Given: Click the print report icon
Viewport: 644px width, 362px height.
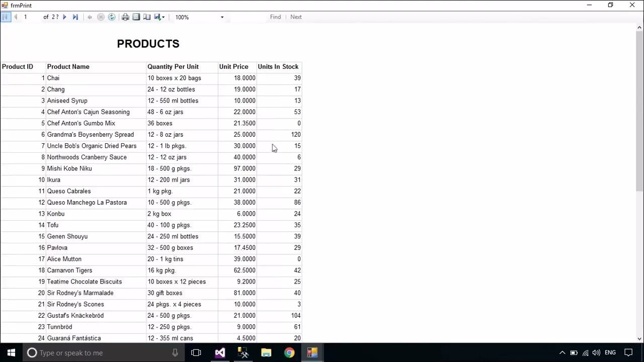Looking at the screenshot, I should point(125,17).
